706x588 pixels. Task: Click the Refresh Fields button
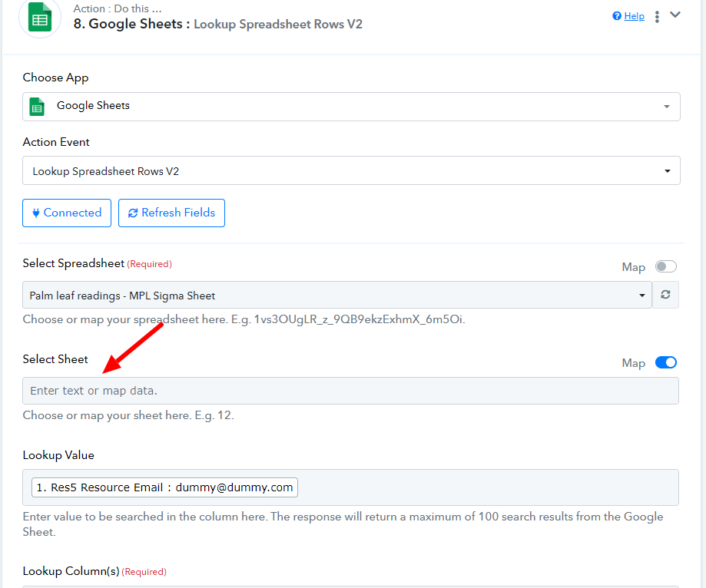171,213
